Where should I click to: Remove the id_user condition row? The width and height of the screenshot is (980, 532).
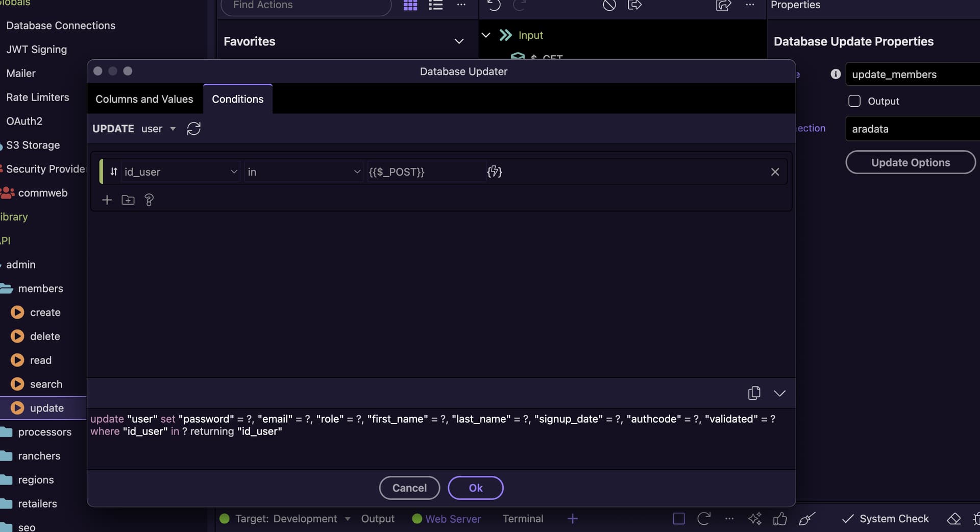click(775, 172)
